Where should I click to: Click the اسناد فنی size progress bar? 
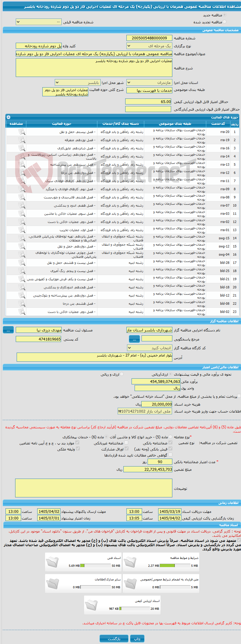(96, 566)
